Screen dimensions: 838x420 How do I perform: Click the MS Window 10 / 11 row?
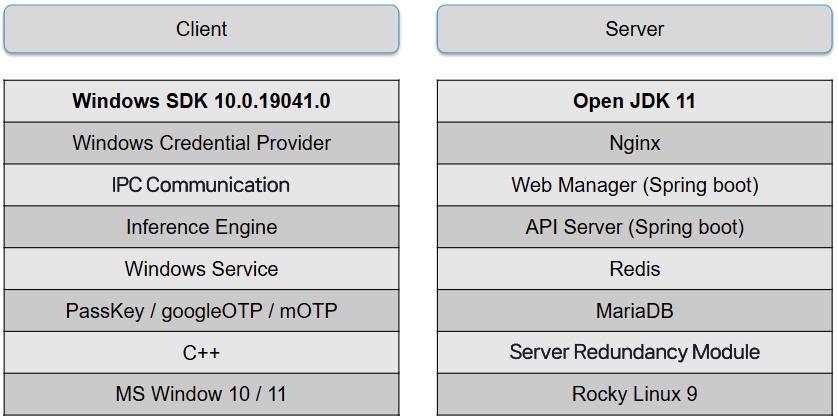click(x=201, y=394)
